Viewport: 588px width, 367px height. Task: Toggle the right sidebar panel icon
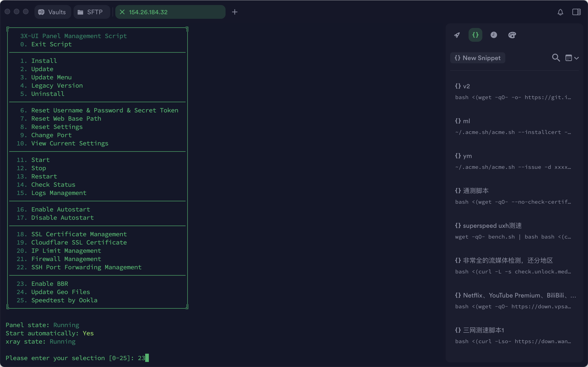(576, 12)
